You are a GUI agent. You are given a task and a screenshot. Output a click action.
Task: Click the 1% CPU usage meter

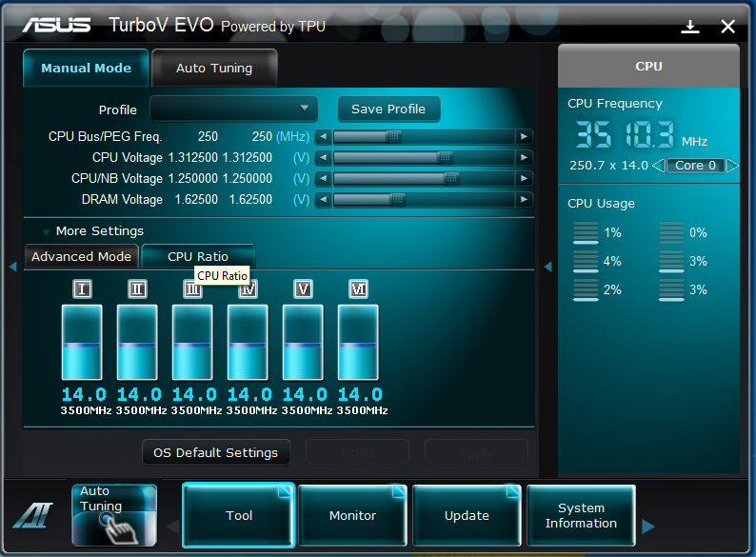(x=586, y=233)
